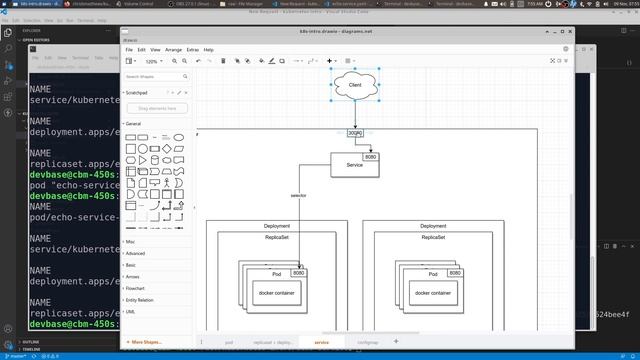The width and height of the screenshot is (640, 360).
Task: Open the View menu in draw.io
Action: point(155,50)
